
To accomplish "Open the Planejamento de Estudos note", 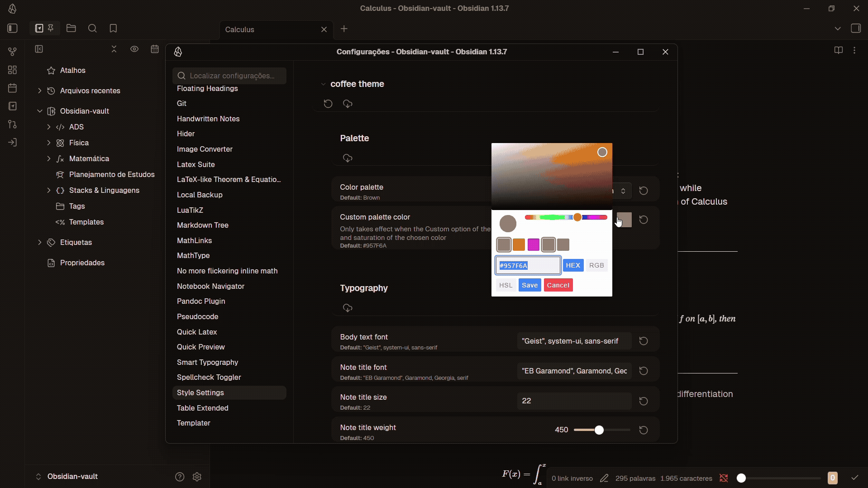I will click(112, 174).
